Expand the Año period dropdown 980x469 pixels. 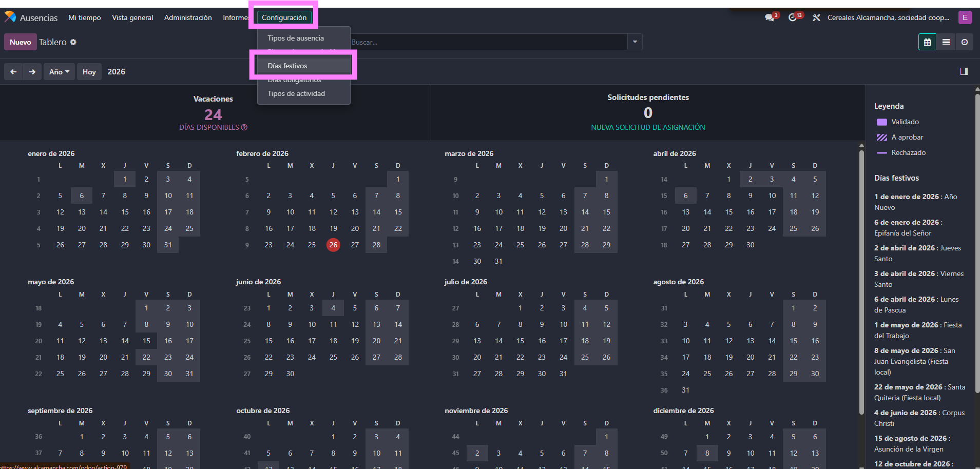pyautogui.click(x=59, y=72)
